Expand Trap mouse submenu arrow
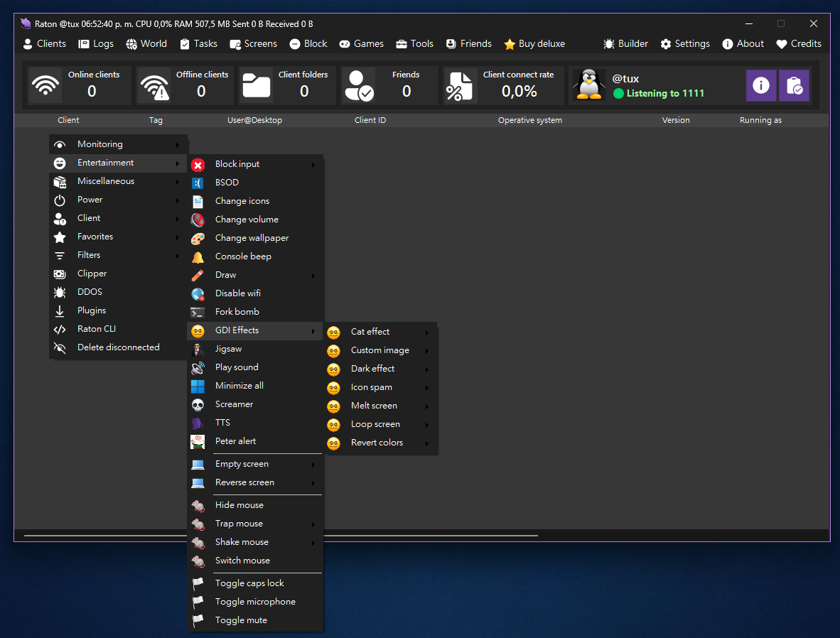Image resolution: width=840 pixels, height=638 pixels. 313,524
